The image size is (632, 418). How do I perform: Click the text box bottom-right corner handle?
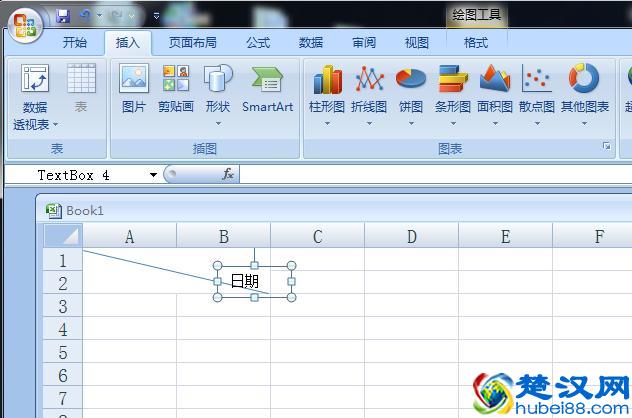tap(291, 297)
